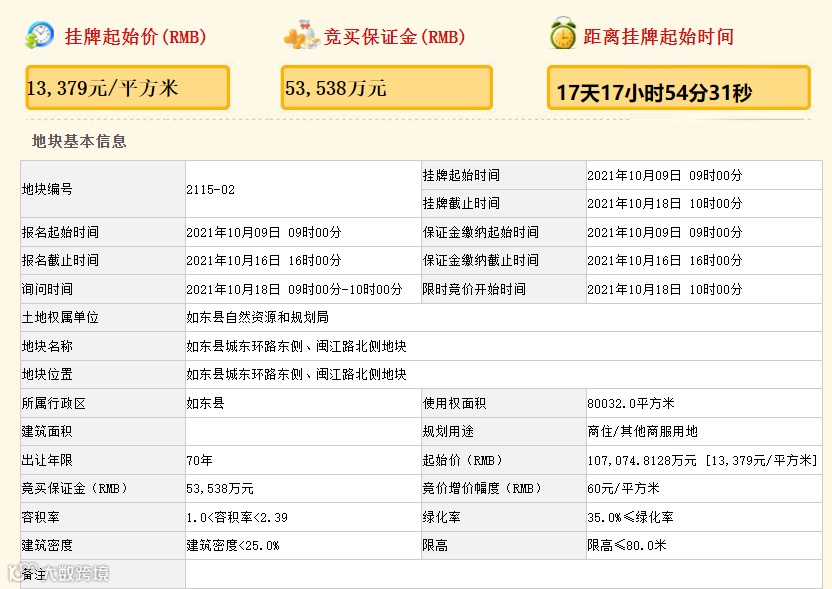The height and width of the screenshot is (589, 832).
Task: Click the 保证金缴纳起始时间 label
Action: click(x=480, y=232)
